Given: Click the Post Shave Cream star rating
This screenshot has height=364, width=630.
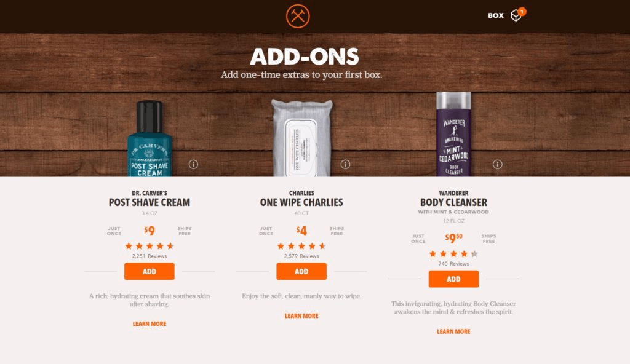Looking at the screenshot, I should (x=150, y=246).
